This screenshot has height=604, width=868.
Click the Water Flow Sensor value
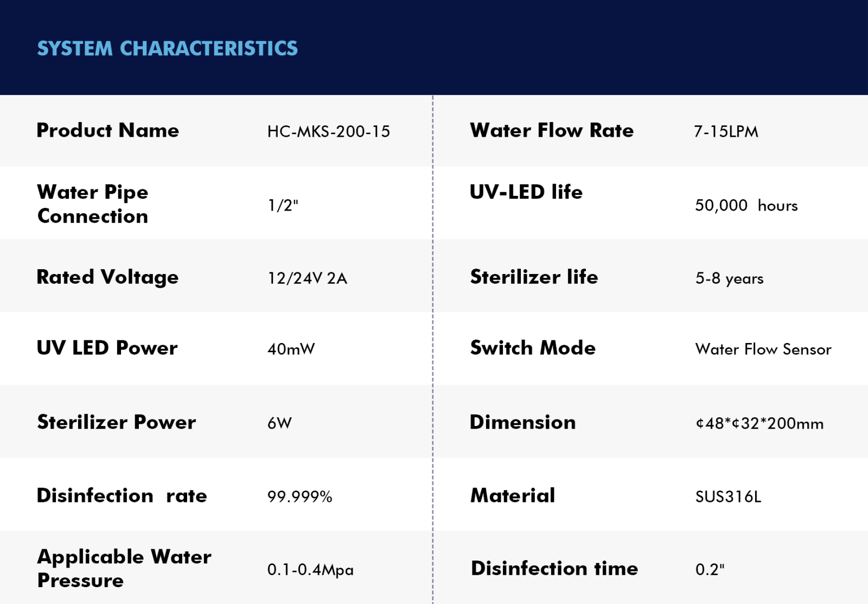(763, 349)
